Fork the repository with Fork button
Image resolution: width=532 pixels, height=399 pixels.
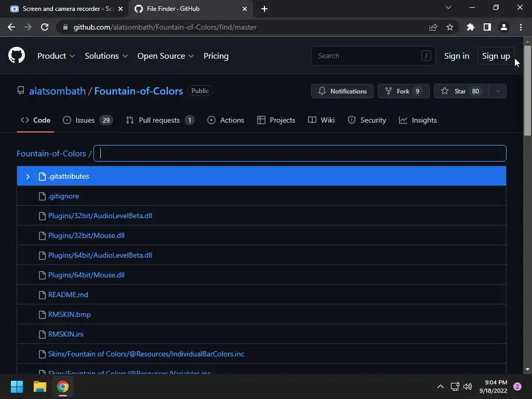pos(403,91)
